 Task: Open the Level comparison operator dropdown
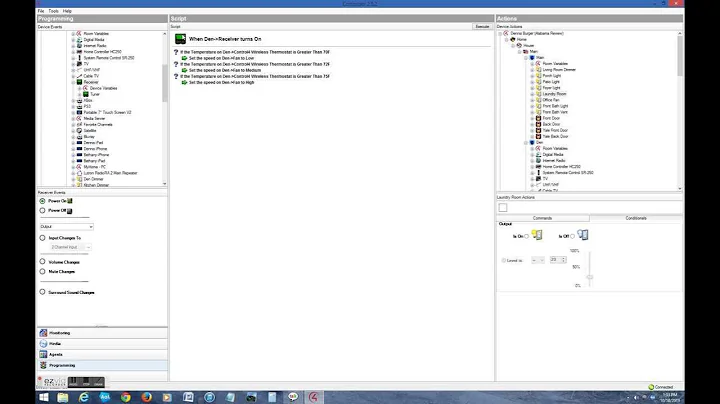click(x=538, y=260)
